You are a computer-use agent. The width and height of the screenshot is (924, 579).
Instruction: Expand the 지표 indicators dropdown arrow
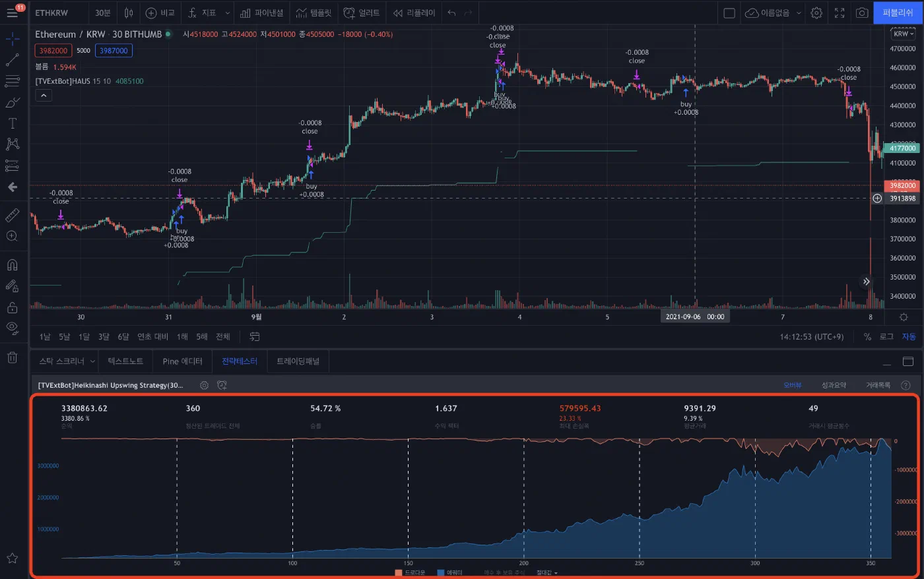[x=227, y=13]
